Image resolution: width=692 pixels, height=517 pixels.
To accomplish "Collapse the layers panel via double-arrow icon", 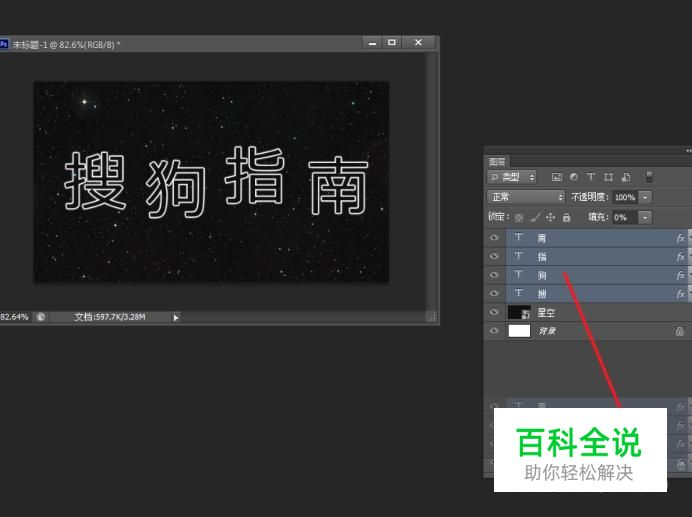I will point(688,151).
